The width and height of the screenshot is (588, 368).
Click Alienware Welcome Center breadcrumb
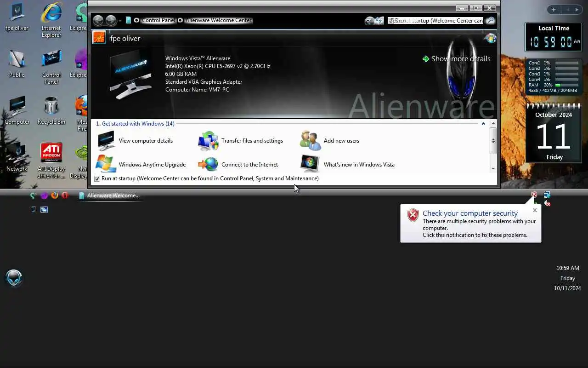point(219,20)
